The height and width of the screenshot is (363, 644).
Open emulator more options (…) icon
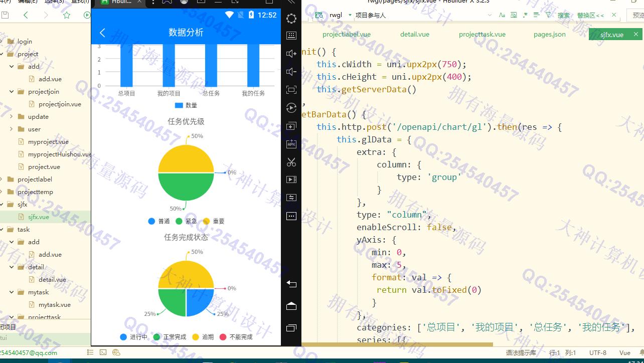[x=291, y=216]
